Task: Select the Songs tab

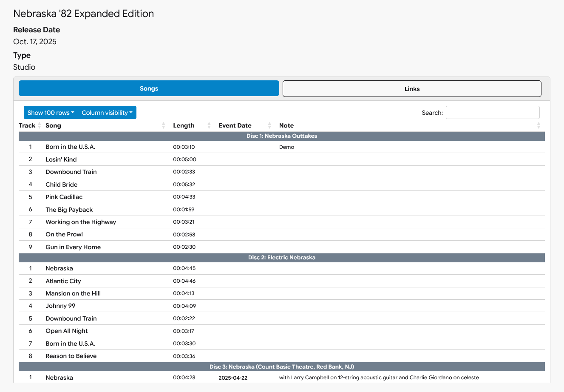Action: (149, 88)
